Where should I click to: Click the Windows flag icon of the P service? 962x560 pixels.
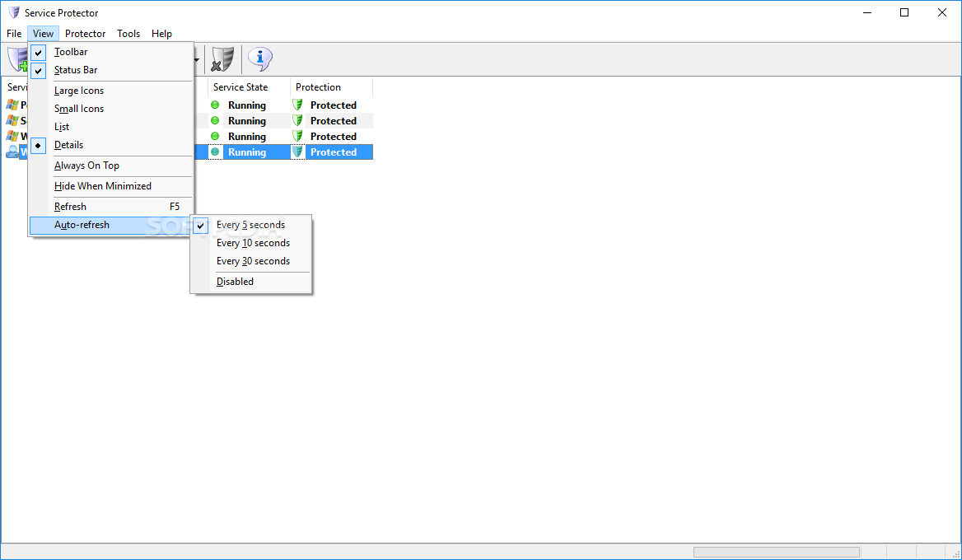12,105
